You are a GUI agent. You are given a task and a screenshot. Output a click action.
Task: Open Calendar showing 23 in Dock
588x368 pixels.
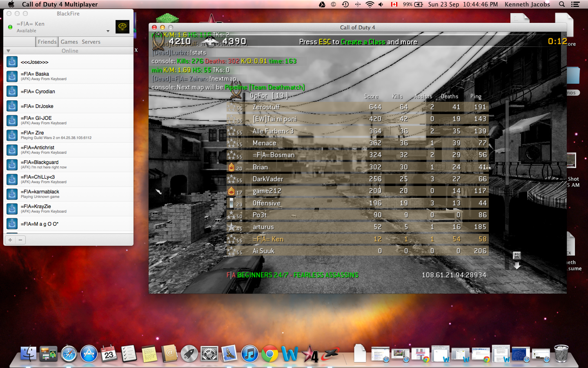tap(109, 354)
